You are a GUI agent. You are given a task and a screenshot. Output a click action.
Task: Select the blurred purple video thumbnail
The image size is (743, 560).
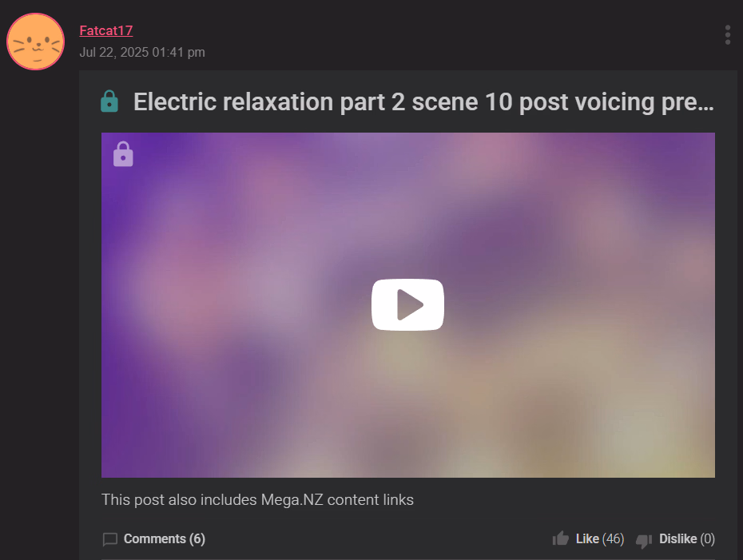pos(408,305)
